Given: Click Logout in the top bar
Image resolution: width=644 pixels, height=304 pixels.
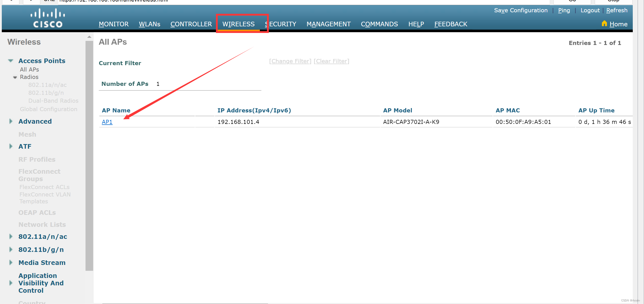Looking at the screenshot, I should coord(590,10).
